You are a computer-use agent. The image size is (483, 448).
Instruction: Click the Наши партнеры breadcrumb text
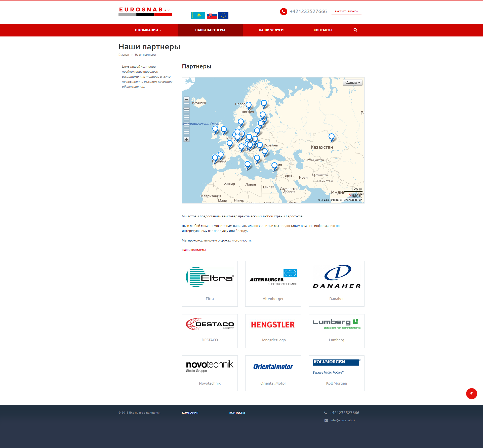pos(145,55)
